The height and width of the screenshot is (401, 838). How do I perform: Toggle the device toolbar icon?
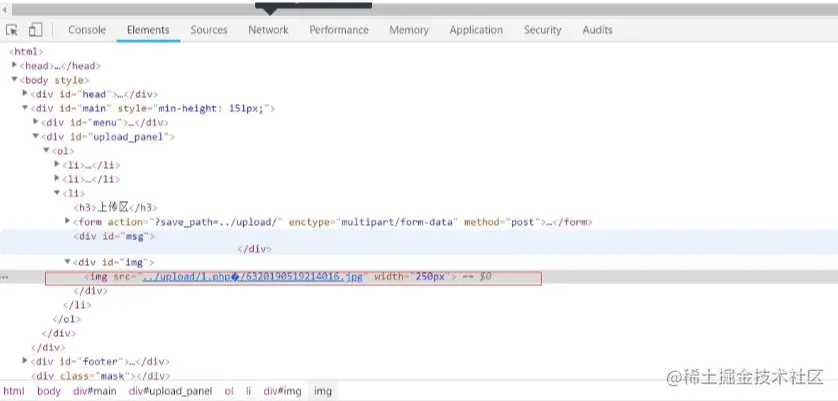pos(35,30)
